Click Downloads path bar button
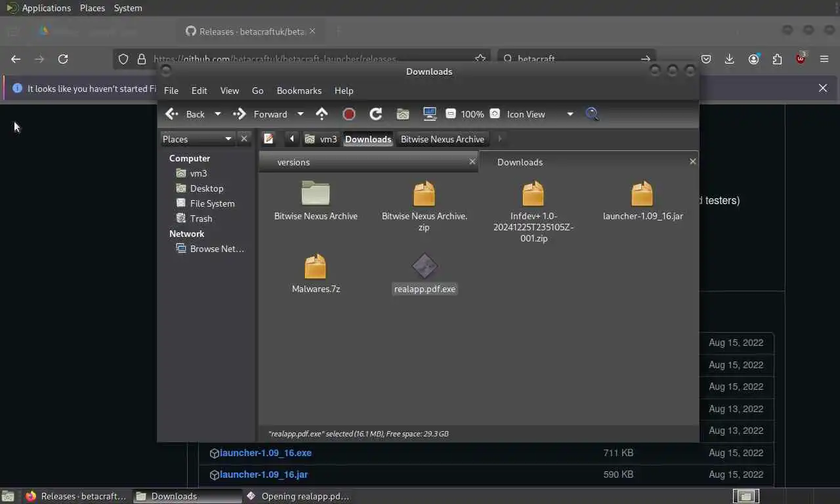This screenshot has height=504, width=840. tap(368, 139)
